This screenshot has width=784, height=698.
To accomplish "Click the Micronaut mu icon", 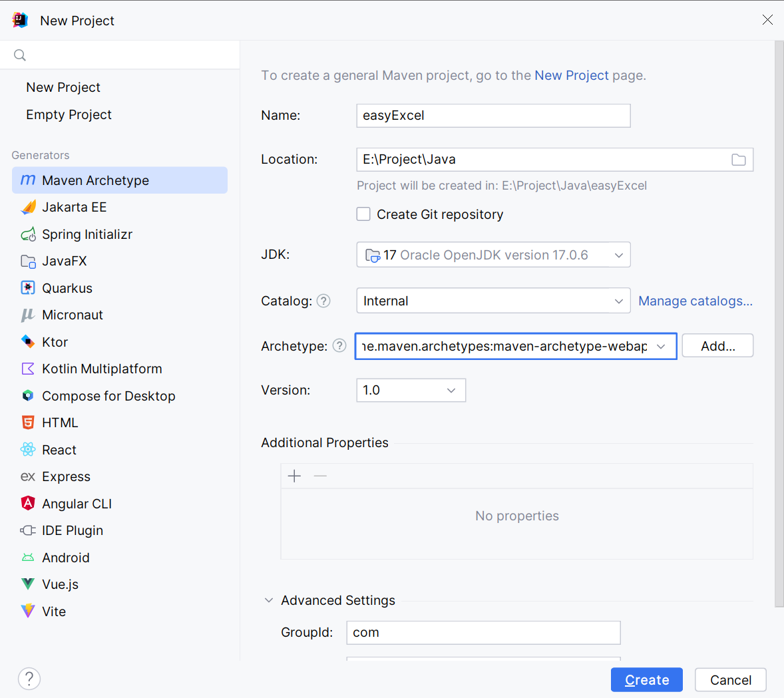I will pyautogui.click(x=28, y=315).
